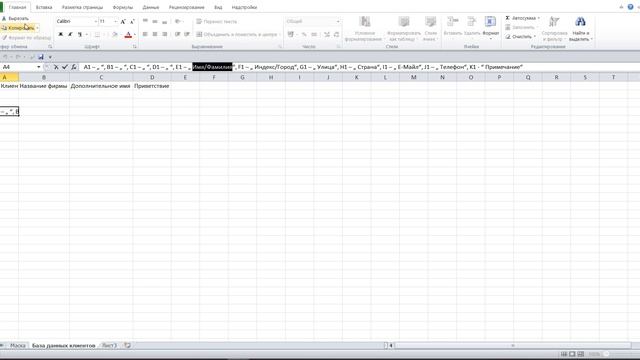Click the fill color bucket icon
The height and width of the screenshot is (360, 640).
coord(115,34)
